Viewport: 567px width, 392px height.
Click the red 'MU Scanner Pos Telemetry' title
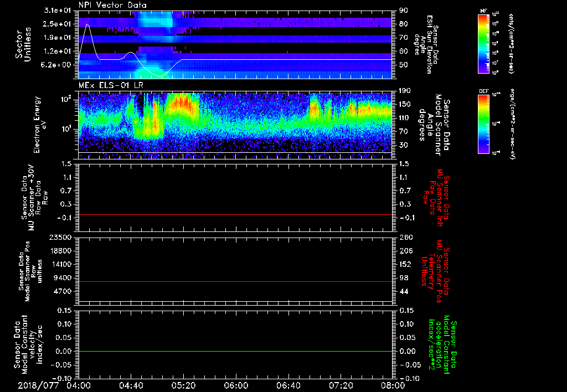click(435, 271)
